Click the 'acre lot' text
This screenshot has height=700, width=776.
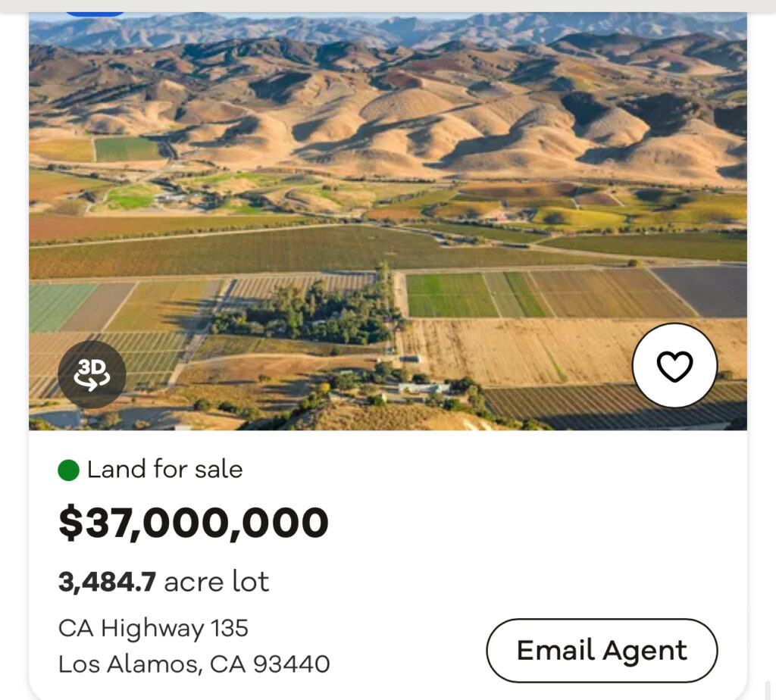coord(217,582)
